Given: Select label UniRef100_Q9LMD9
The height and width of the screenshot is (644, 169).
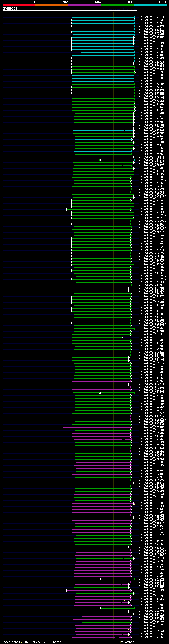Looking at the screenshot, I should (x=152, y=369).
